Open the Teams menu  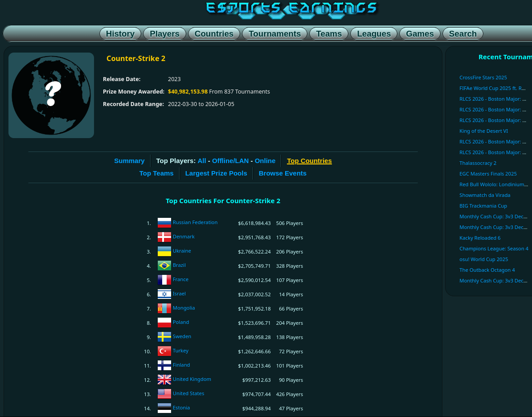(329, 33)
